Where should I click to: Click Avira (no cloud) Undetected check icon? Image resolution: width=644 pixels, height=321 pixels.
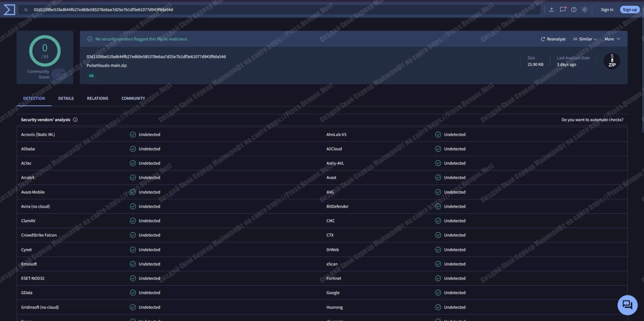coord(133,207)
